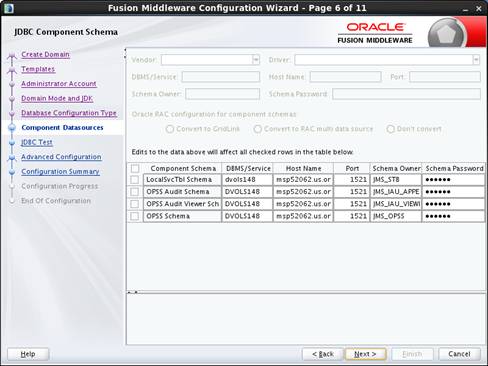Select Convert to GridLink radio button
Image resolution: width=488 pixels, height=366 pixels.
[170, 129]
